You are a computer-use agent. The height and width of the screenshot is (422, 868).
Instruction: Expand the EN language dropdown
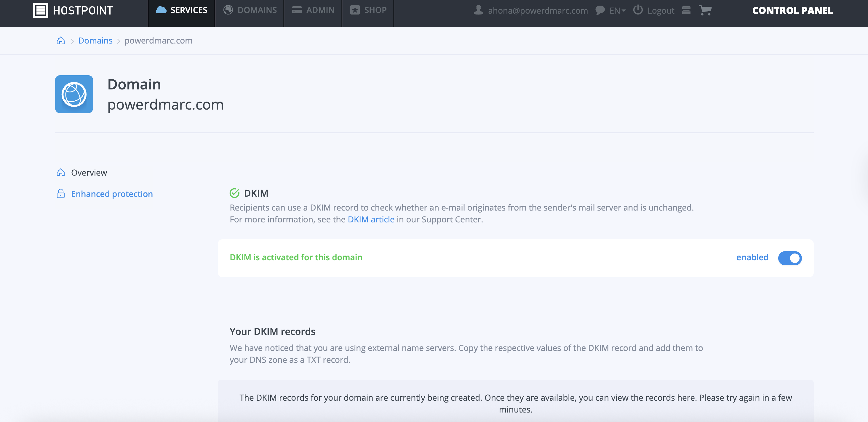617,10
